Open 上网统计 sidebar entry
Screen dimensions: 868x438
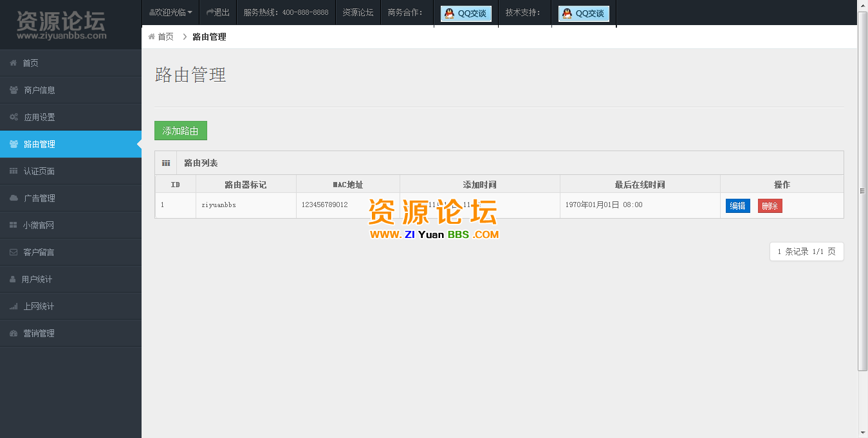[71, 306]
